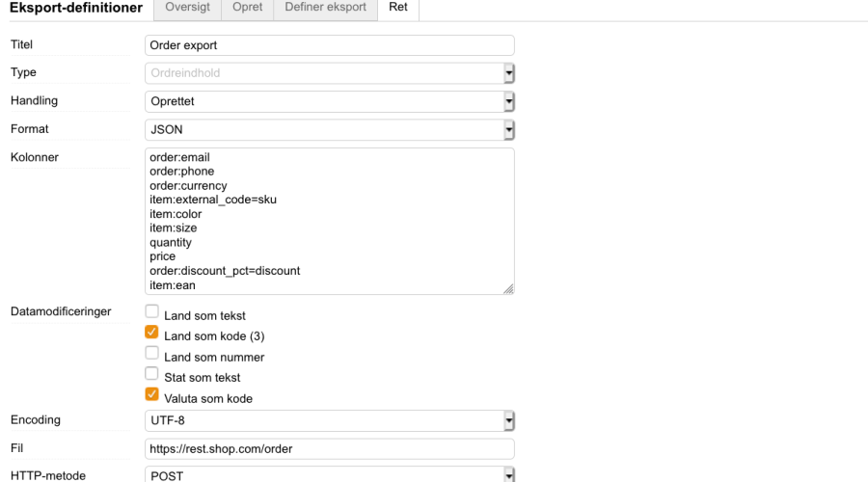Open the Definer eksport tab

(x=325, y=8)
